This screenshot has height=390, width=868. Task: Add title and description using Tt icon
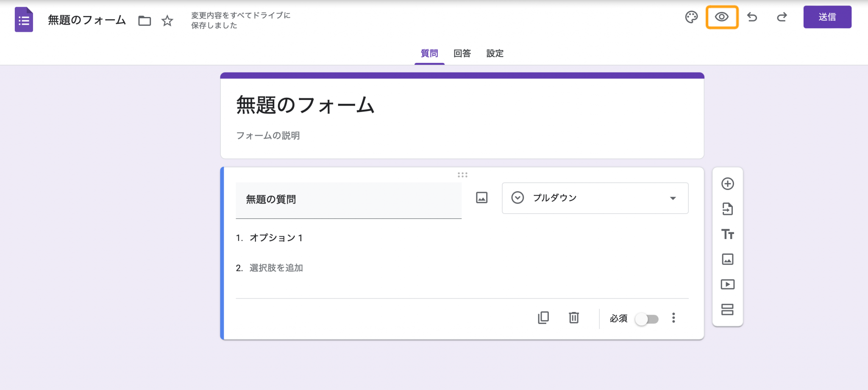point(728,234)
